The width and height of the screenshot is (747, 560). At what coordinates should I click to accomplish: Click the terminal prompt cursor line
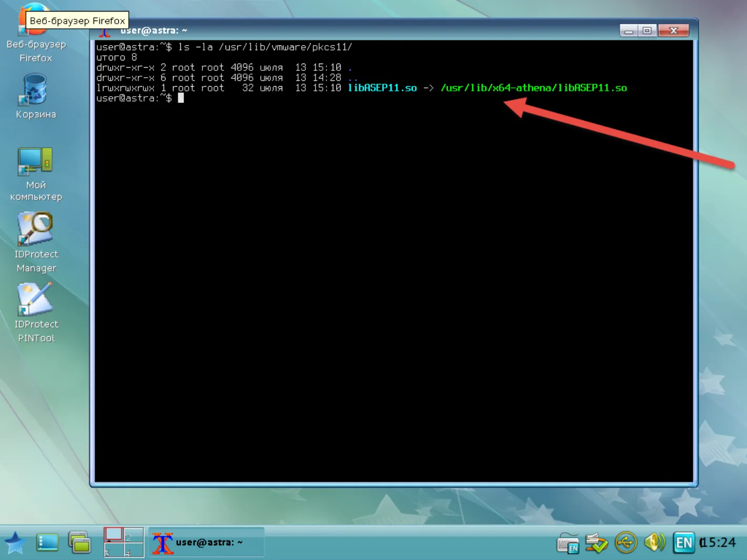point(140,98)
